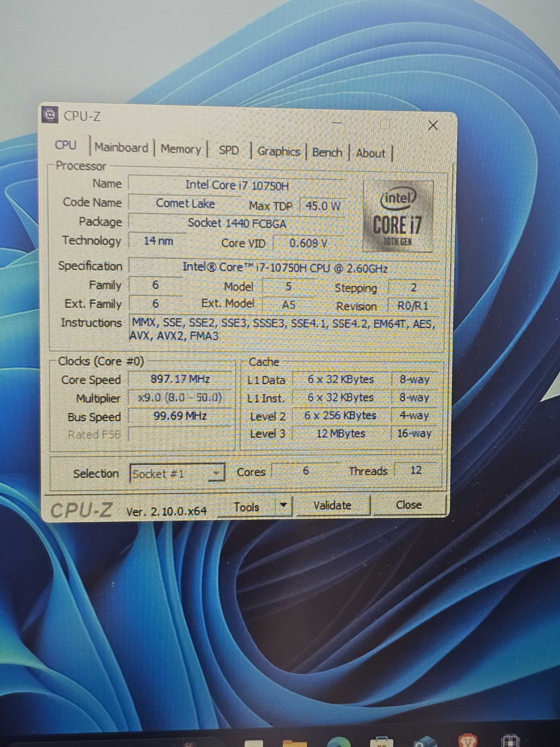The height and width of the screenshot is (747, 560).
Task: Click the Cores count 6 value
Action: pos(305,471)
